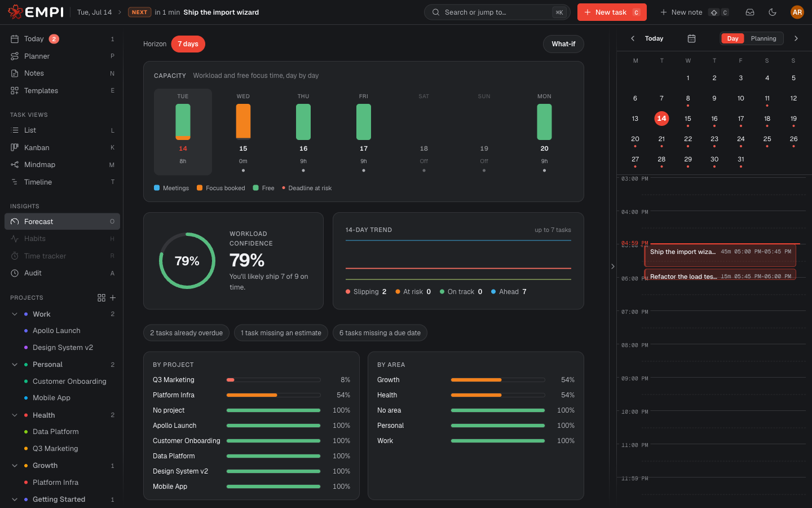Collapse the Health project group
Screen dimensions: 812x508
15,415
